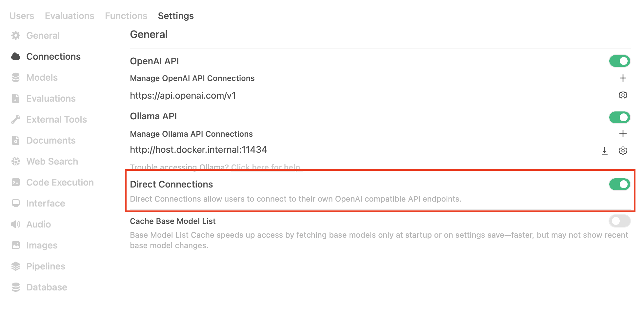Switch to the top Evaluations tab
The image size is (644, 316).
[70, 16]
